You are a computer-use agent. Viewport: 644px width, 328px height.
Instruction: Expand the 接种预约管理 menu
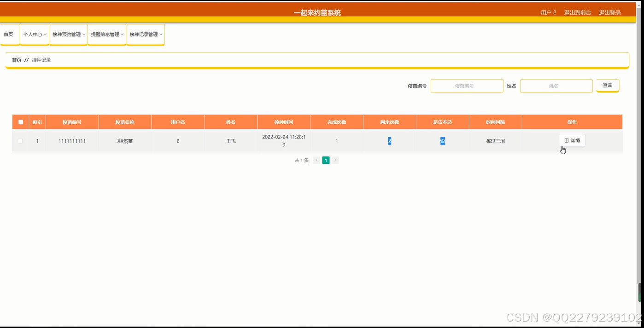coord(66,34)
